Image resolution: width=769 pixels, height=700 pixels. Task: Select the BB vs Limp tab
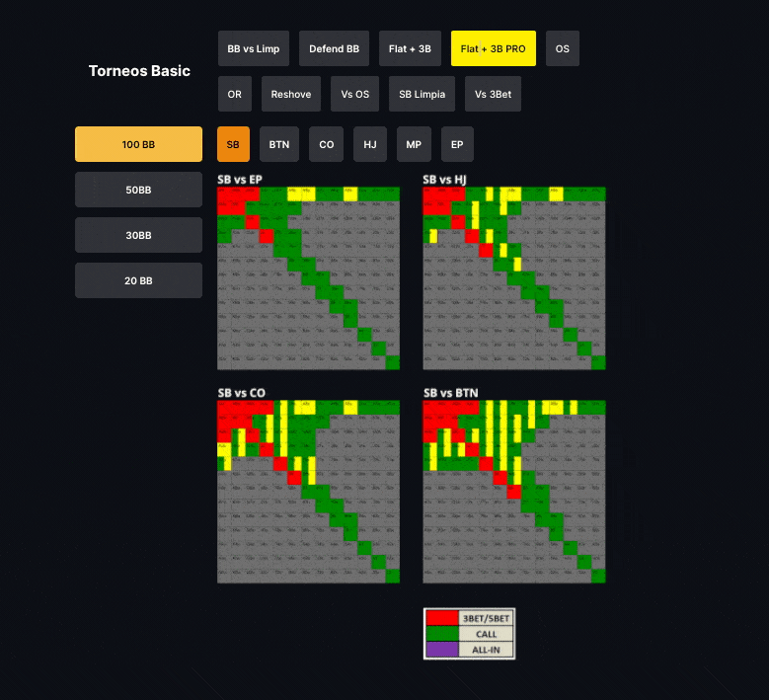[253, 48]
